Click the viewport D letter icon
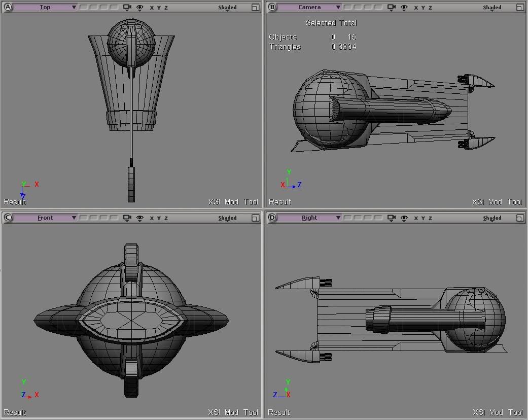 [272, 218]
